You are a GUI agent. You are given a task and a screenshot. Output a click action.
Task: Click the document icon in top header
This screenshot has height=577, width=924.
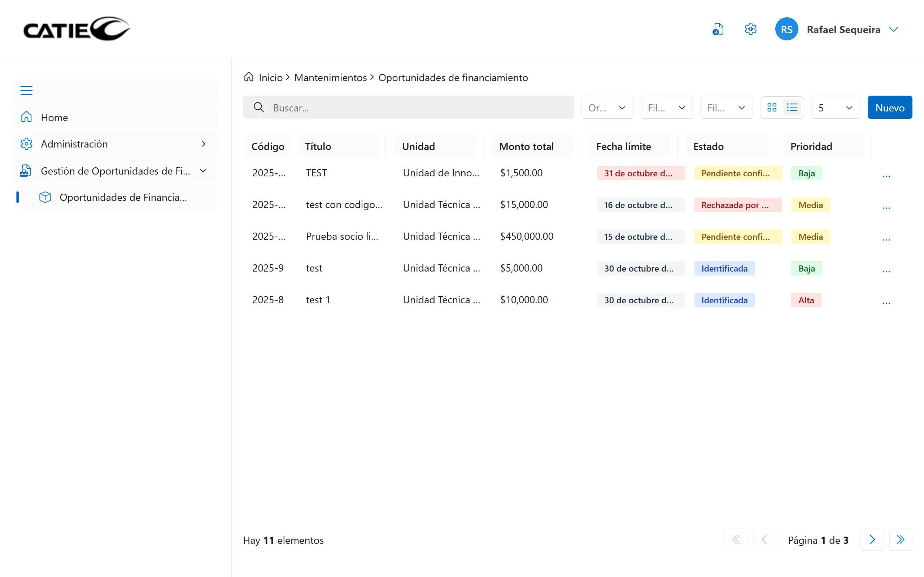(718, 29)
